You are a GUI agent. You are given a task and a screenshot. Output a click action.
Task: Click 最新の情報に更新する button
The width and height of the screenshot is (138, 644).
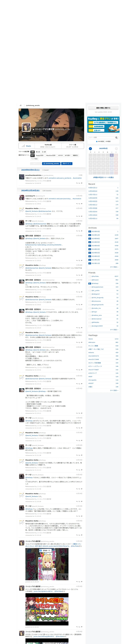(103, 108)
